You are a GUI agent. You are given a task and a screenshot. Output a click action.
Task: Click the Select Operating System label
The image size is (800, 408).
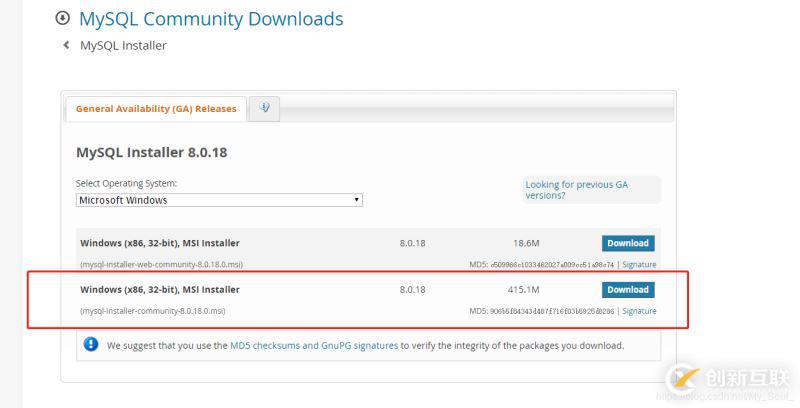click(127, 183)
